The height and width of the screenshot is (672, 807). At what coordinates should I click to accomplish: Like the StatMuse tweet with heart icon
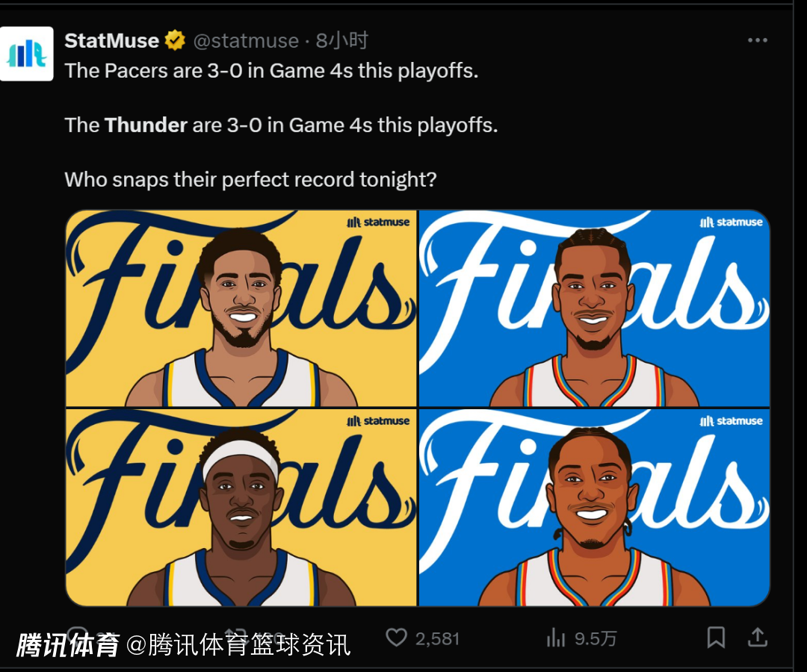pyautogui.click(x=396, y=638)
